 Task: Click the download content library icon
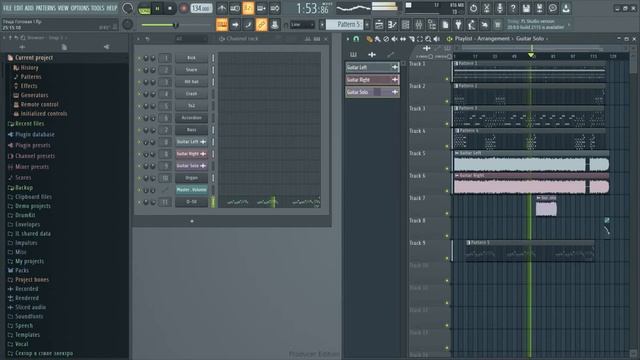(566, 8)
